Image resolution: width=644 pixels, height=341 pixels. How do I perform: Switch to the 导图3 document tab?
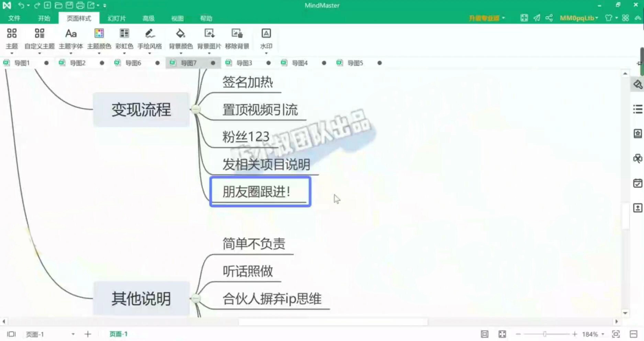coord(245,63)
